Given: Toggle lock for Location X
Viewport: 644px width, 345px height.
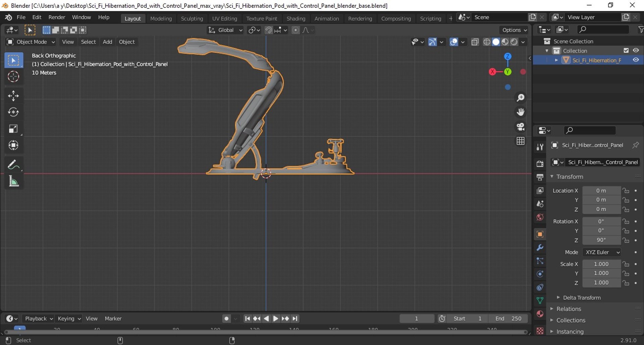Looking at the screenshot, I should click(x=626, y=191).
